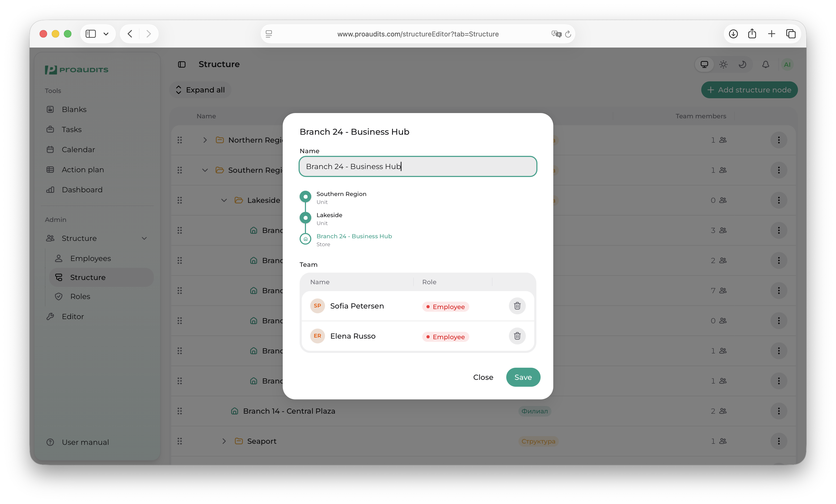Screen dimensions: 836x504
Task: Open the User manual
Action: 85,442
